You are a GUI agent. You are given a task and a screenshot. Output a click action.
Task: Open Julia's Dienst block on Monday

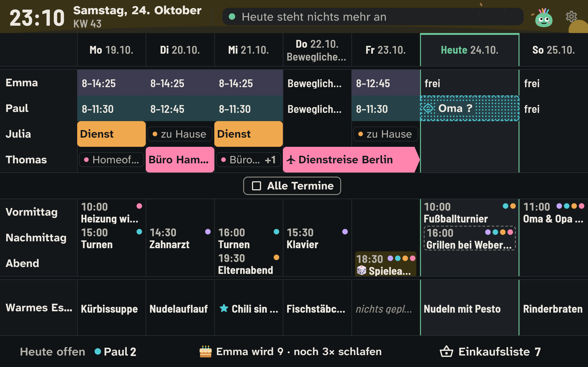(111, 134)
